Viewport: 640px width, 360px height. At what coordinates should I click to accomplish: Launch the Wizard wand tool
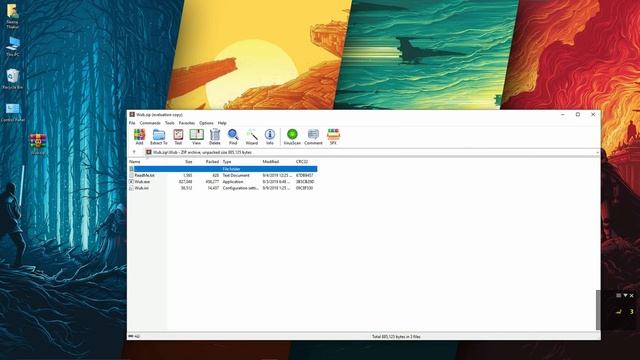tap(251, 137)
